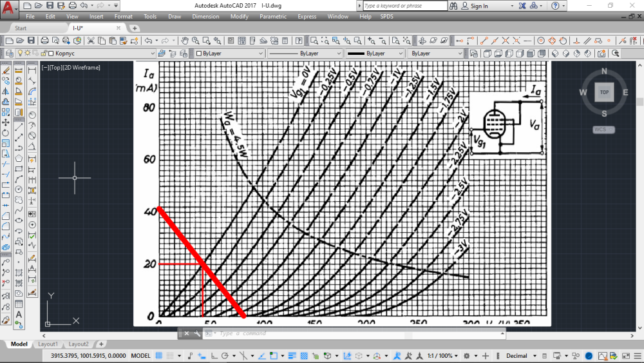644x363 pixels.
Task: Click the Help question mark icon in toolbar
Action: coord(298,40)
